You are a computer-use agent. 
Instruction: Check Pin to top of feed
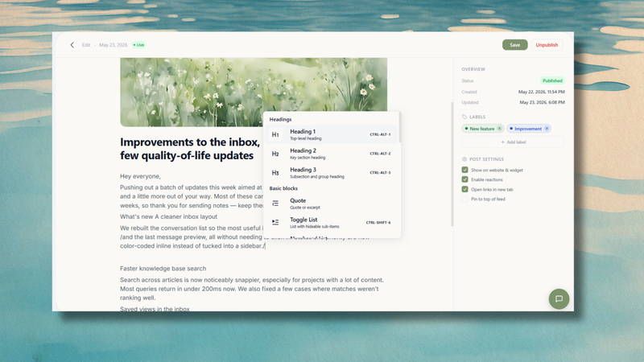click(x=465, y=199)
